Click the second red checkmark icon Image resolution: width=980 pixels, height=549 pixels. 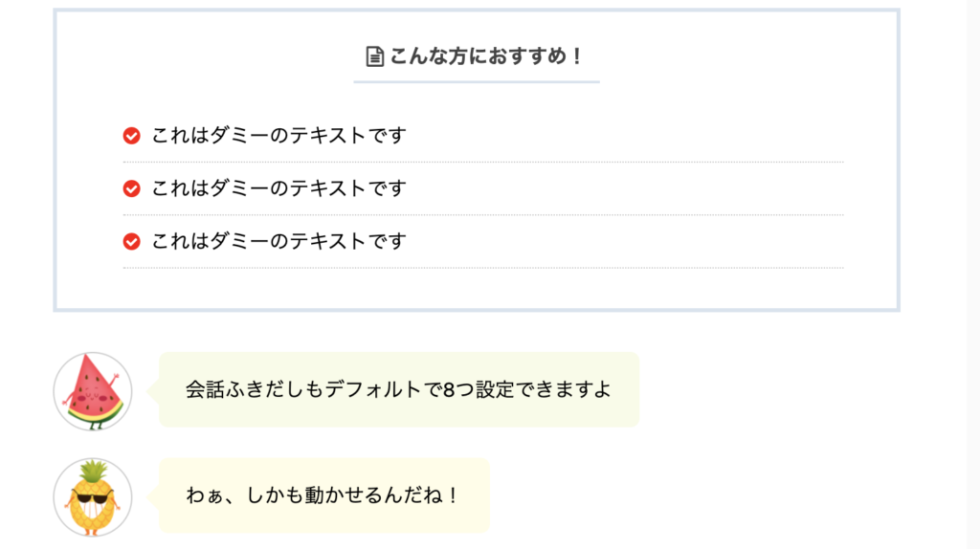pyautogui.click(x=131, y=188)
